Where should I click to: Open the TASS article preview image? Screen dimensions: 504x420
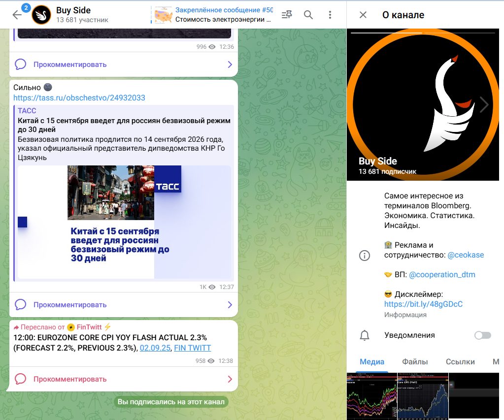[124, 222]
